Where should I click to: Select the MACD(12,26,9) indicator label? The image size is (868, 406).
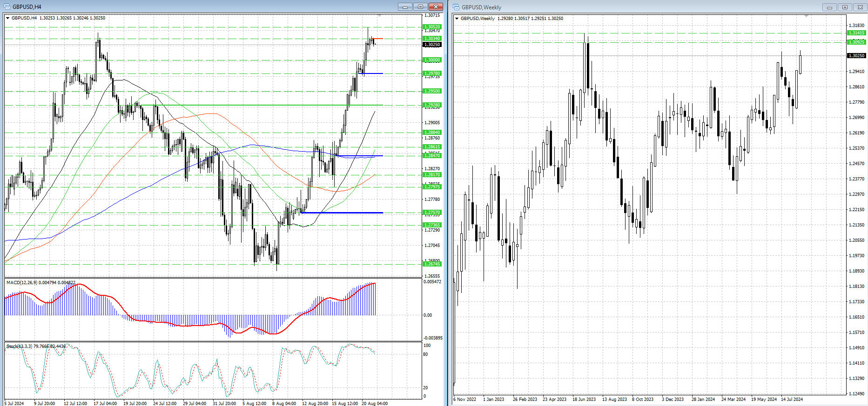[40, 282]
